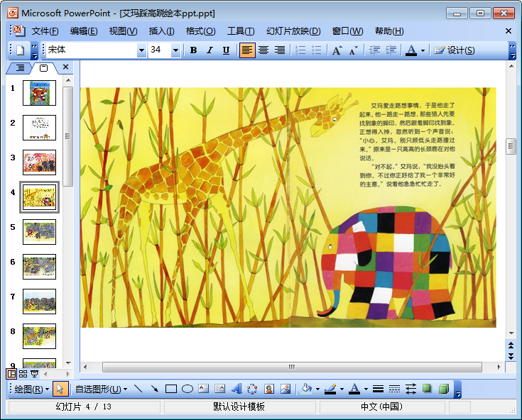
Task: Click the increase indent icon
Action: (x=391, y=50)
